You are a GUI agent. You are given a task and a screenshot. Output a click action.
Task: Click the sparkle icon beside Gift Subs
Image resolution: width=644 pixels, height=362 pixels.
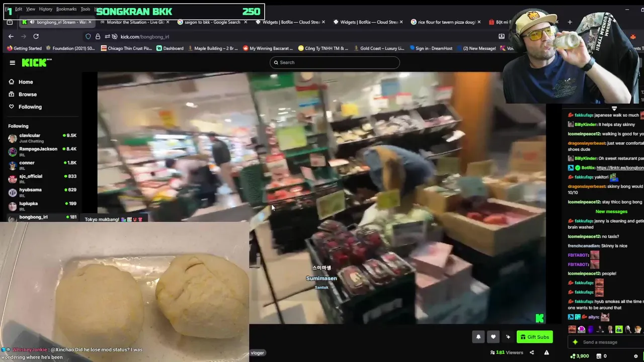pyautogui.click(x=508, y=337)
